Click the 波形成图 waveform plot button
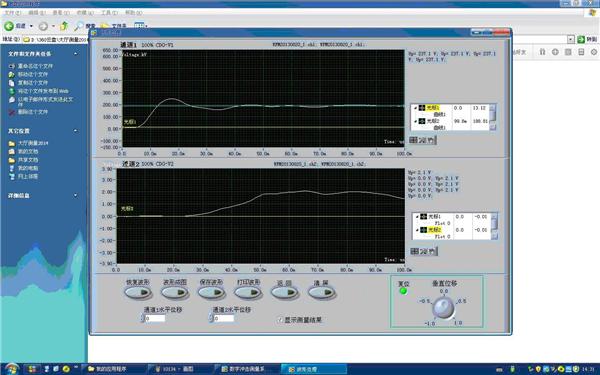The height and width of the screenshot is (375, 600). 174,293
